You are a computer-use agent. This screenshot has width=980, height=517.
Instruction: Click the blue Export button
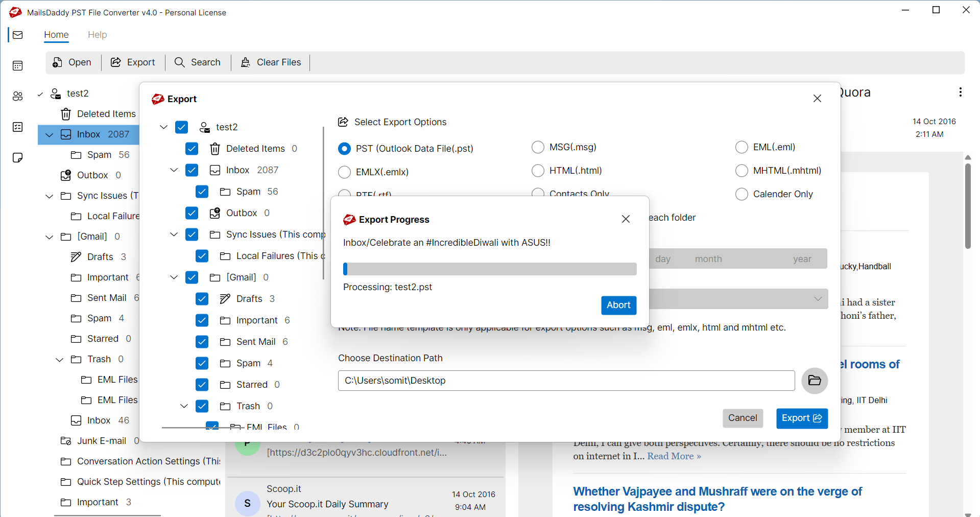point(802,418)
